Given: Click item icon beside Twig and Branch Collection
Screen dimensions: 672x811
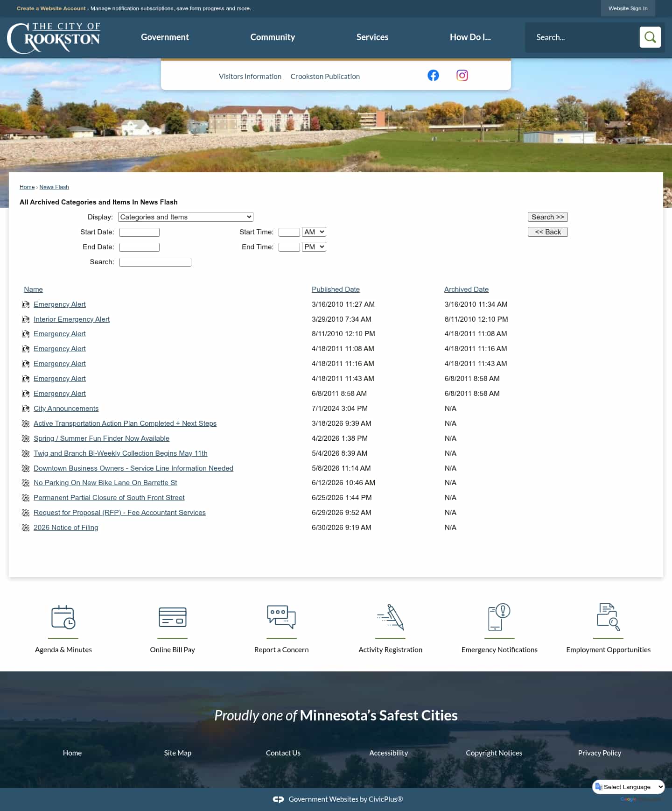Looking at the screenshot, I should 26,453.
